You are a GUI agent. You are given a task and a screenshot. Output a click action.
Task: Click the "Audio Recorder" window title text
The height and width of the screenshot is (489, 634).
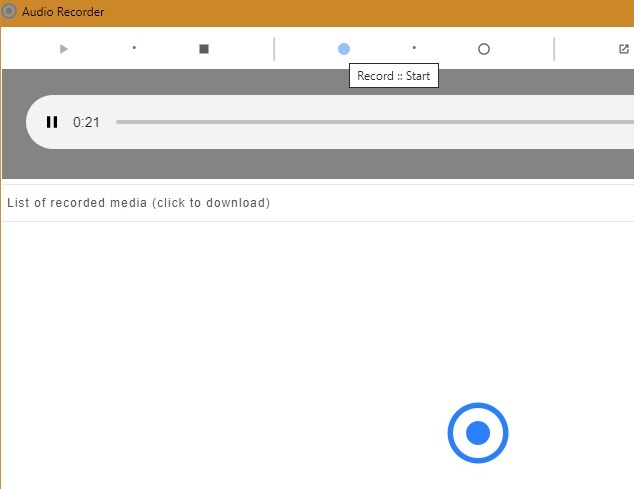pos(63,12)
